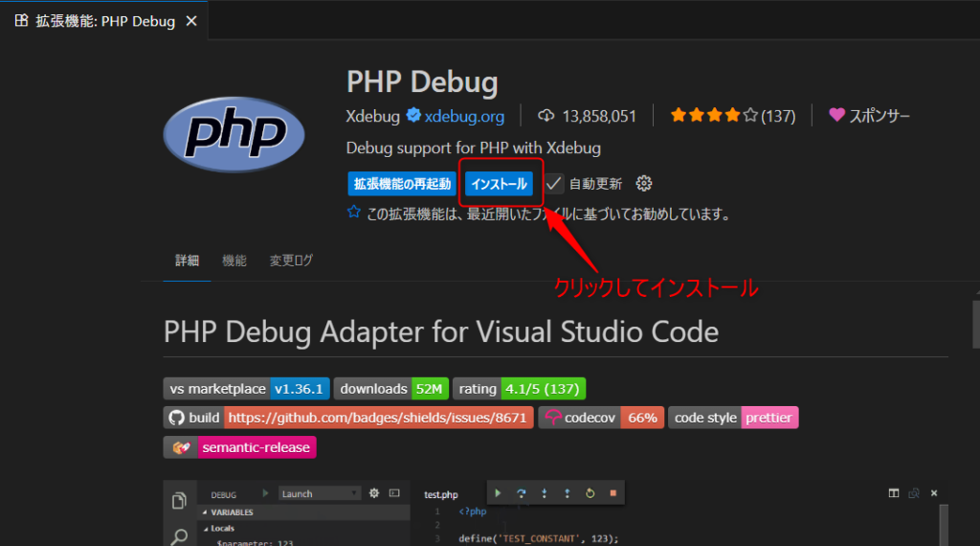This screenshot has height=546, width=980.
Task: Open the codecov 66% badge
Action: (601, 418)
